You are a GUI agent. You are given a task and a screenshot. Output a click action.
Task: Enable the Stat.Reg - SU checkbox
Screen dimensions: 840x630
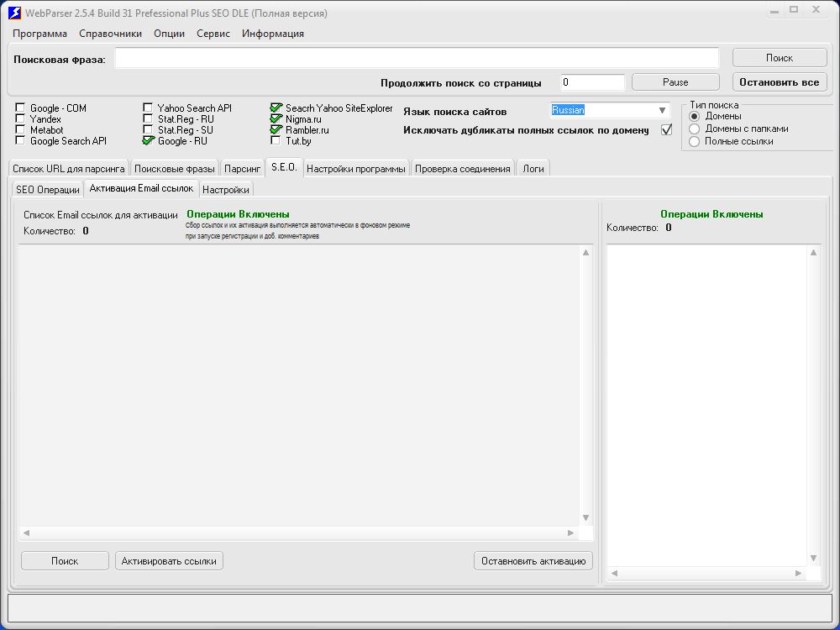point(148,129)
